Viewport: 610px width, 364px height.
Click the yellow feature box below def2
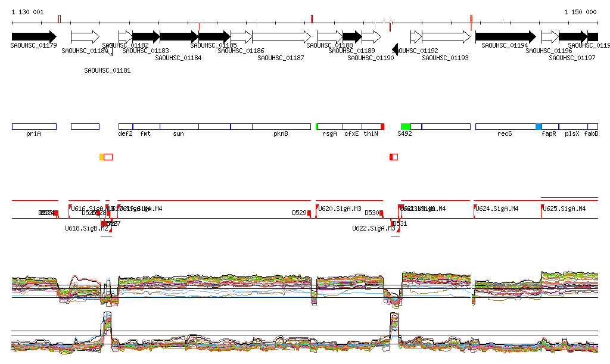tap(101, 157)
